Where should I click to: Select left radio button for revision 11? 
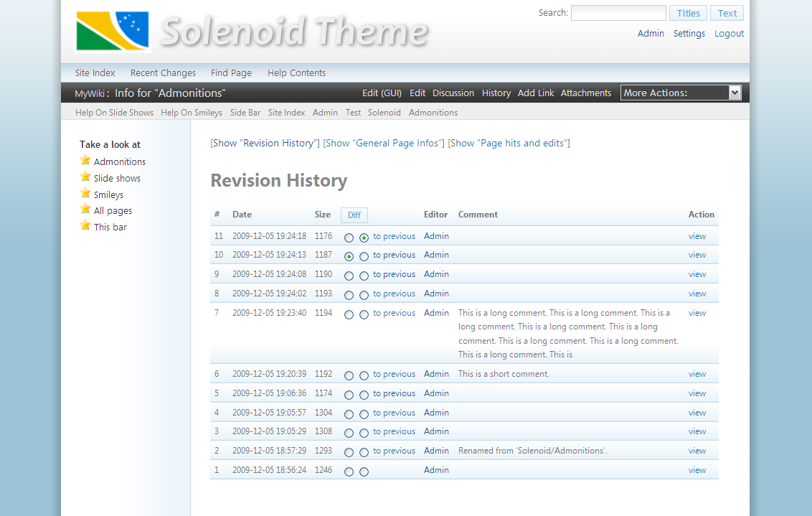[x=349, y=238]
